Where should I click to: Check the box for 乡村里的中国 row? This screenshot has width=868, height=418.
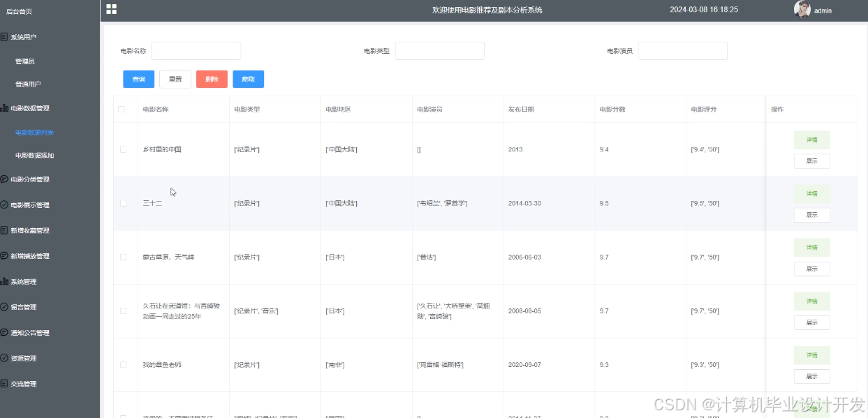pos(123,149)
